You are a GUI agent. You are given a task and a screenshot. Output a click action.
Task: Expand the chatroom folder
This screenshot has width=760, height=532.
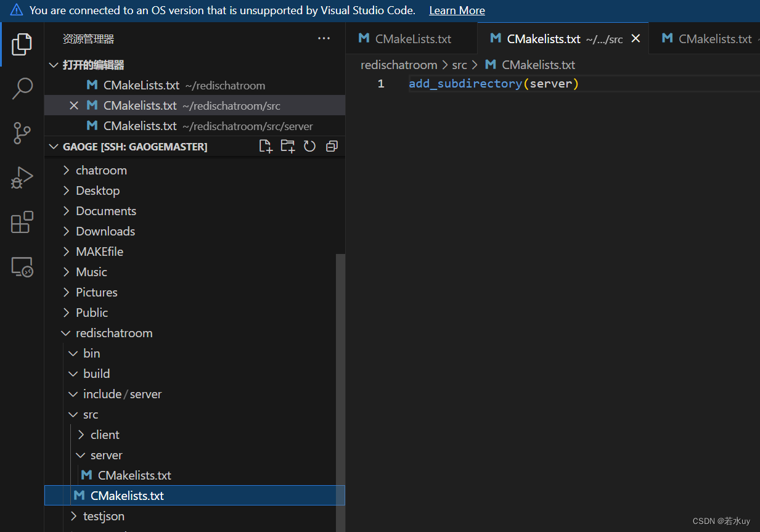[101, 170]
